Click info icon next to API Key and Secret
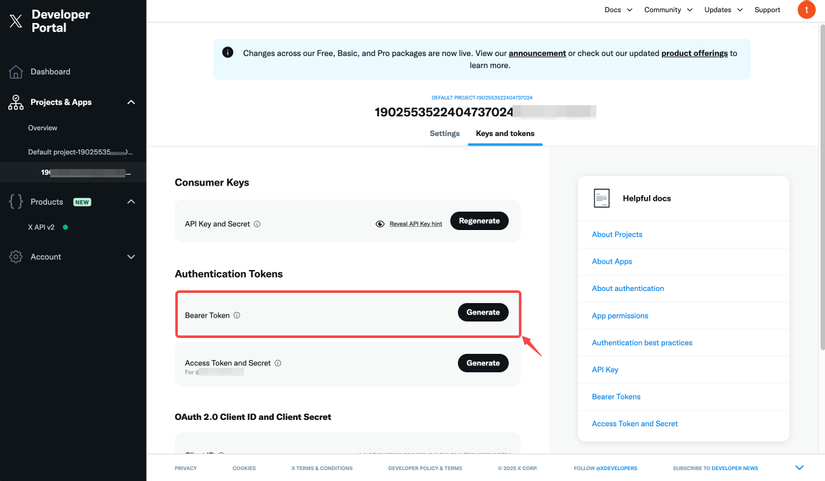The image size is (825, 481). point(257,224)
